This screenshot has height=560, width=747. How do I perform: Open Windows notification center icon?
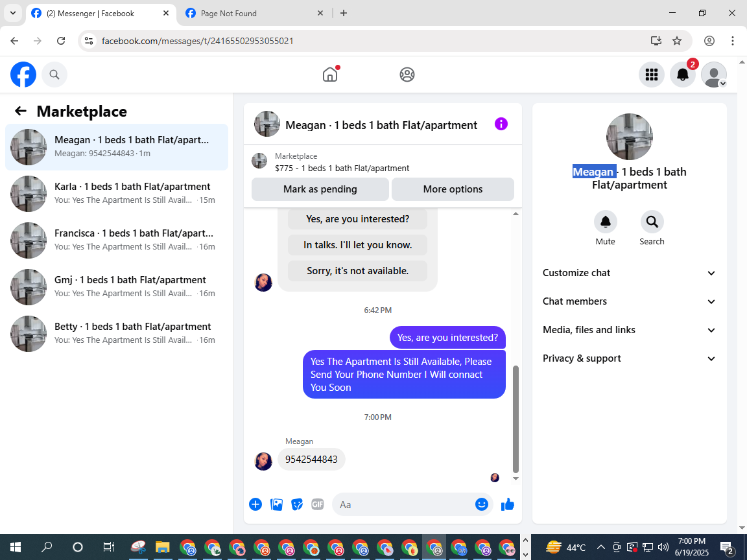pyautogui.click(x=726, y=548)
